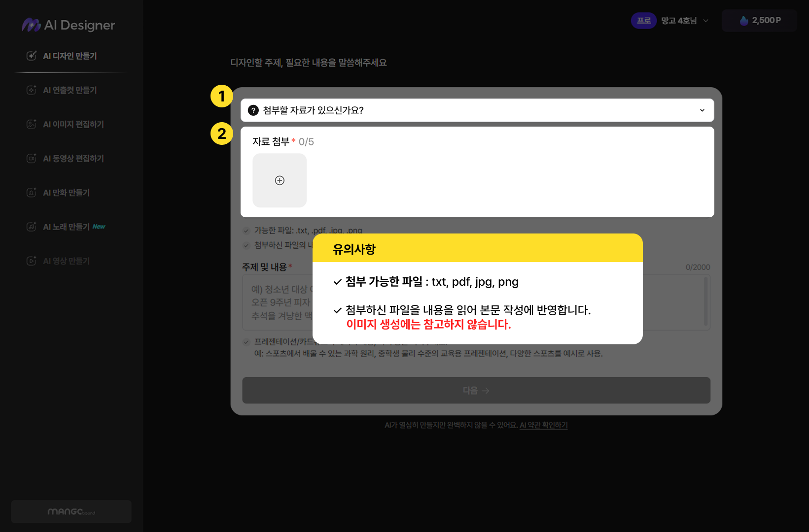Image resolution: width=809 pixels, height=532 pixels.
Task: Click the plus icon to attach file
Action: pos(280,180)
